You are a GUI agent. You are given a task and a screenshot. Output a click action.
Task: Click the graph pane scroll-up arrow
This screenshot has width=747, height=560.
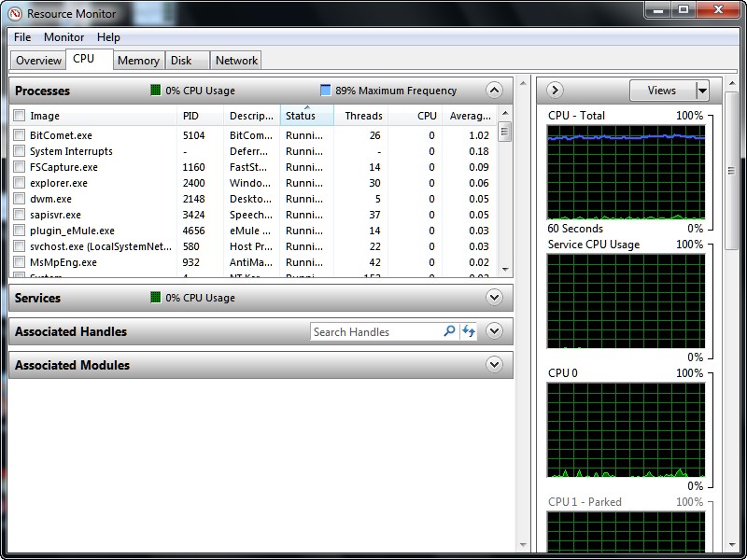[x=731, y=84]
